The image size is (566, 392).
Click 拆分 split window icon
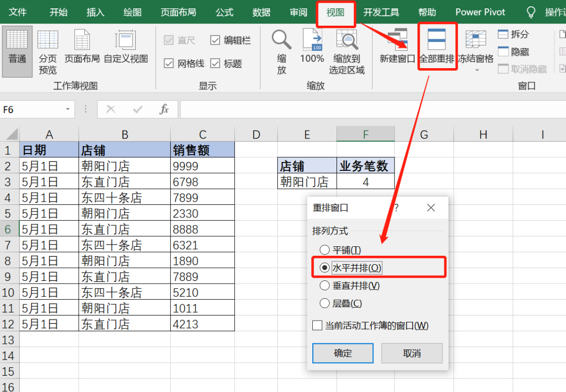(x=503, y=34)
